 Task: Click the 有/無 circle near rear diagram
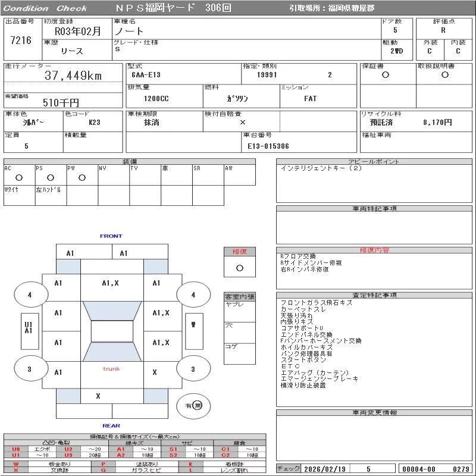pyautogui.click(x=193, y=406)
